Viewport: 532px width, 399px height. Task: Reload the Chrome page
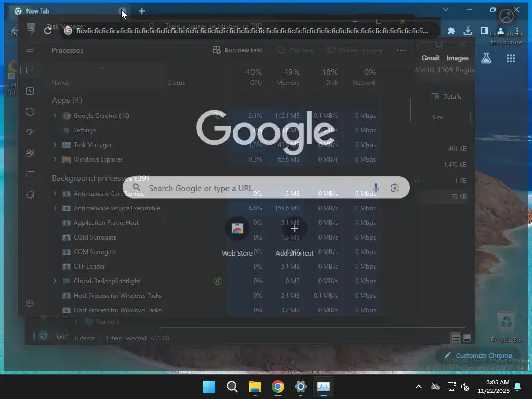tap(48, 31)
